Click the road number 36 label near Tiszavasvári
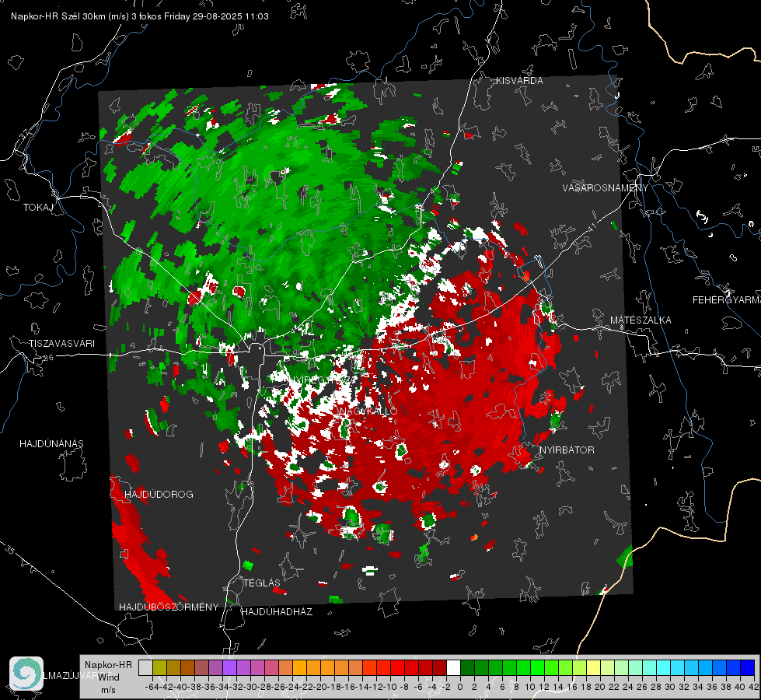The width and height of the screenshot is (761, 700). 48,358
